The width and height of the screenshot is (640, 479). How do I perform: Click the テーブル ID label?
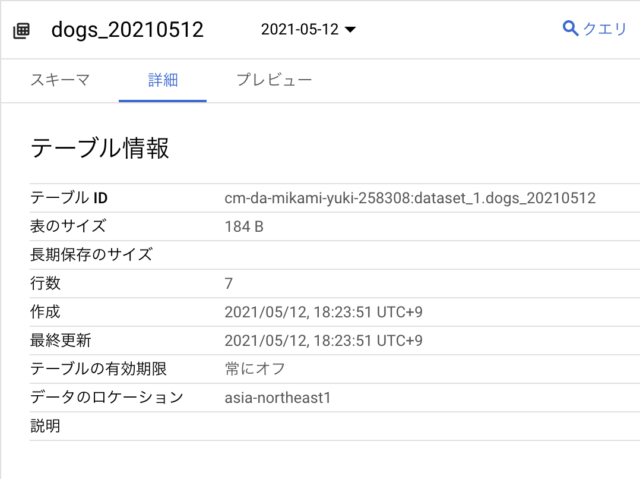(69, 198)
